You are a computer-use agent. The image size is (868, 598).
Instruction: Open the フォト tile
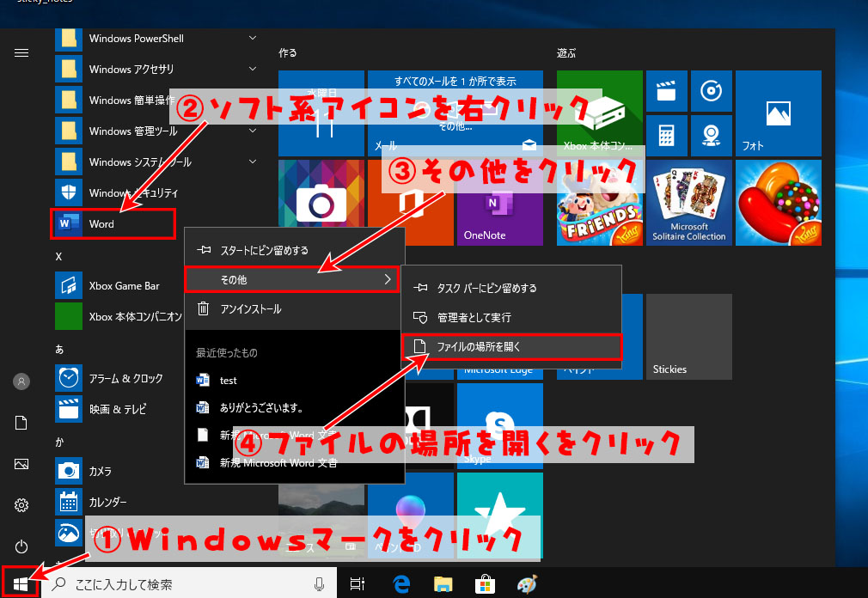click(x=779, y=113)
